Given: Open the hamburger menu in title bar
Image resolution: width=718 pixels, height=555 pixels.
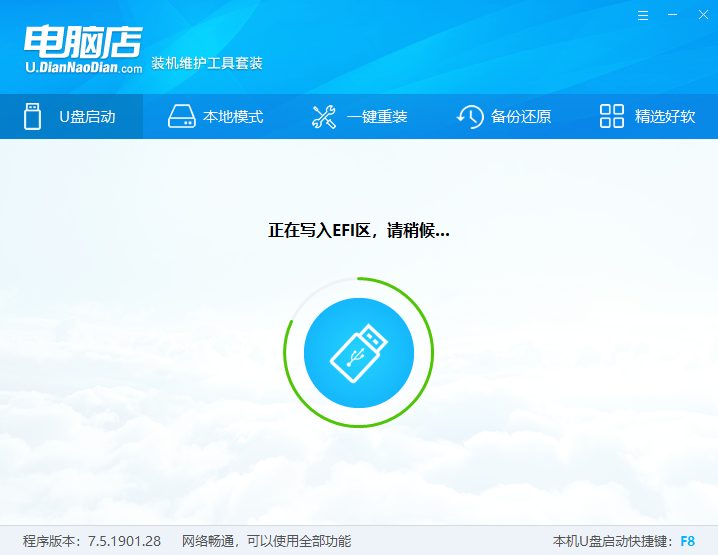Looking at the screenshot, I should click(643, 17).
